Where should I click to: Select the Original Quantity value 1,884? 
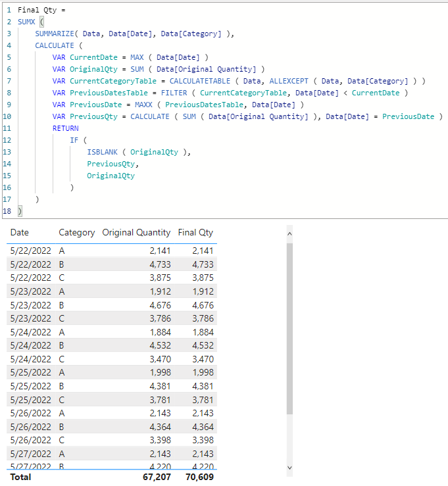pyautogui.click(x=161, y=332)
